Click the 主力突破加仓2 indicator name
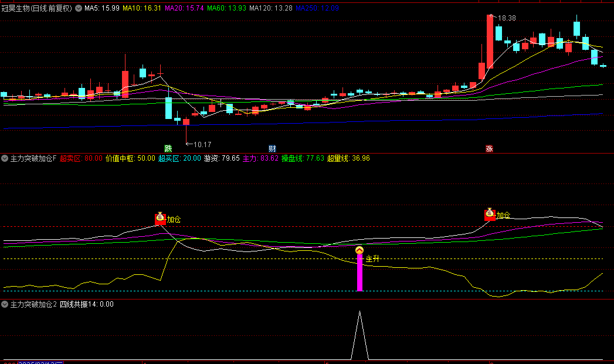This screenshot has width=614, height=364. [x=33, y=304]
